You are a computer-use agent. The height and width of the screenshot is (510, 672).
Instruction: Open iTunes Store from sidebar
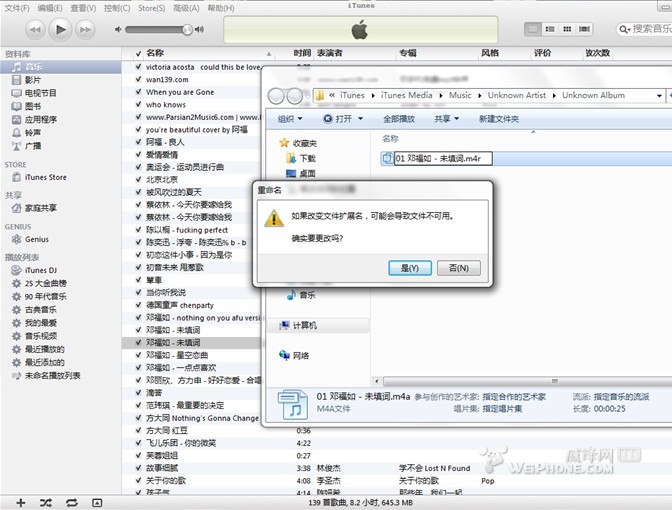[45, 177]
